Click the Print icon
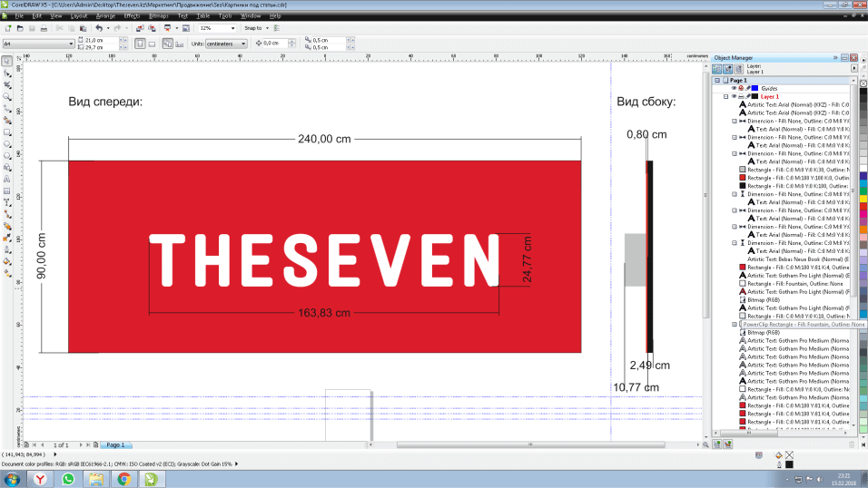 (x=44, y=28)
